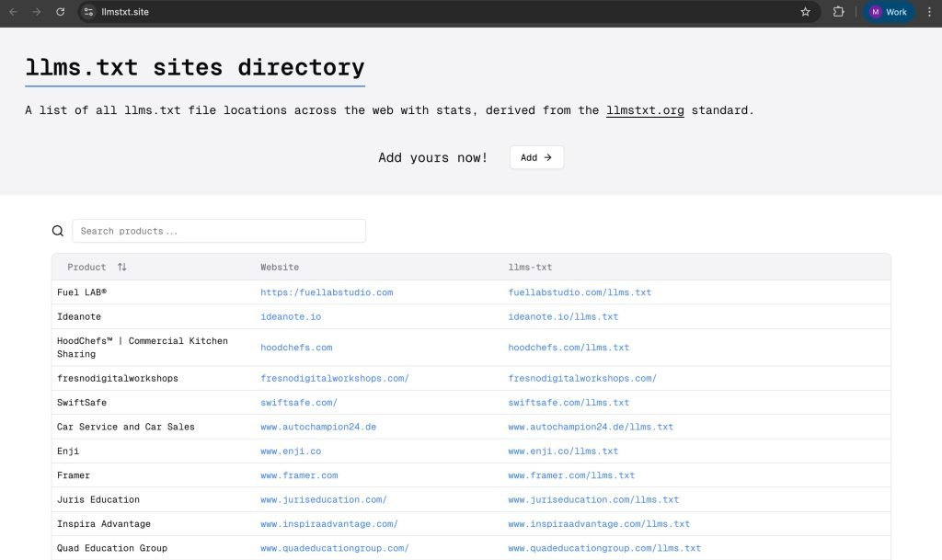This screenshot has width=942, height=560.
Task: Select the Inspira Advantage product name
Action: tap(104, 524)
